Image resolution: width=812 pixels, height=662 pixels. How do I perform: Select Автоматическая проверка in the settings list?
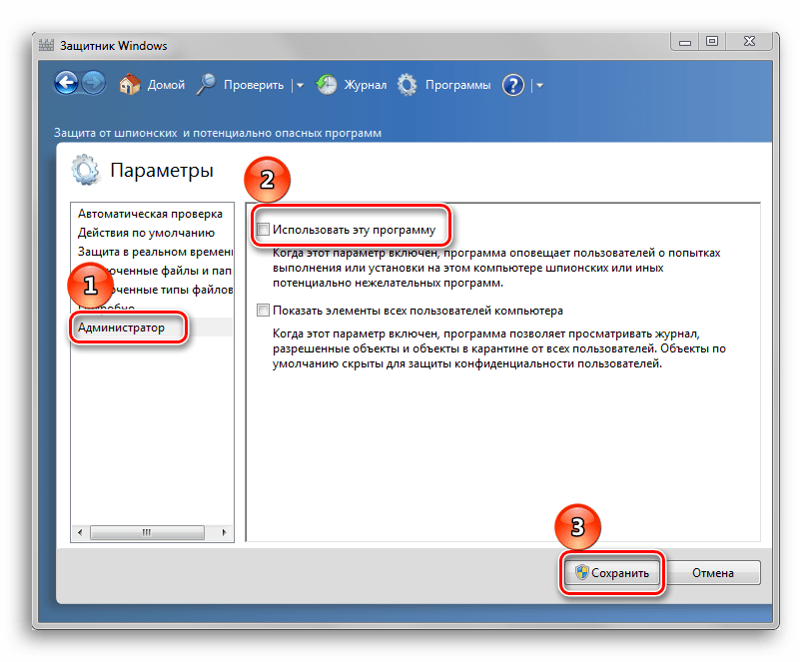150,214
